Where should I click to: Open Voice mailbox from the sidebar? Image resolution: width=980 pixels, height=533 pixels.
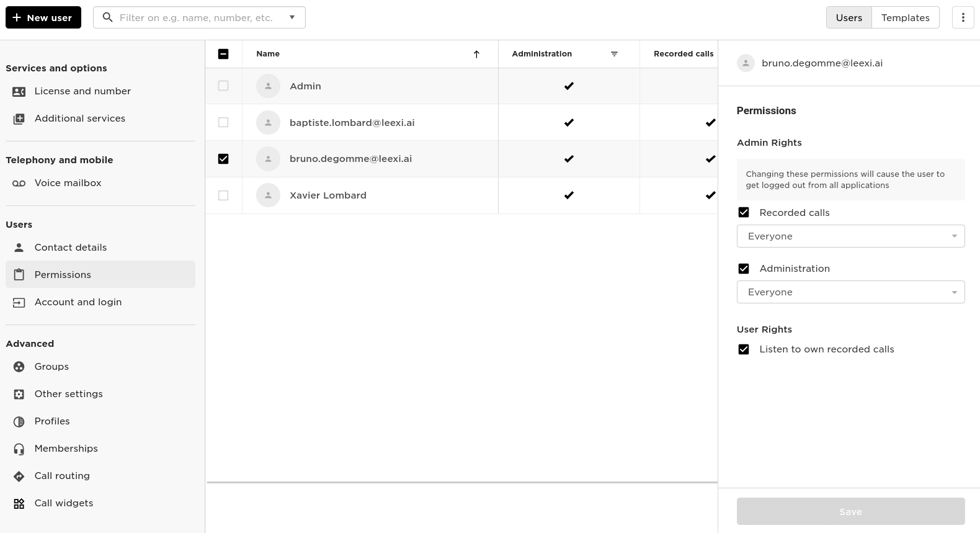(68, 183)
